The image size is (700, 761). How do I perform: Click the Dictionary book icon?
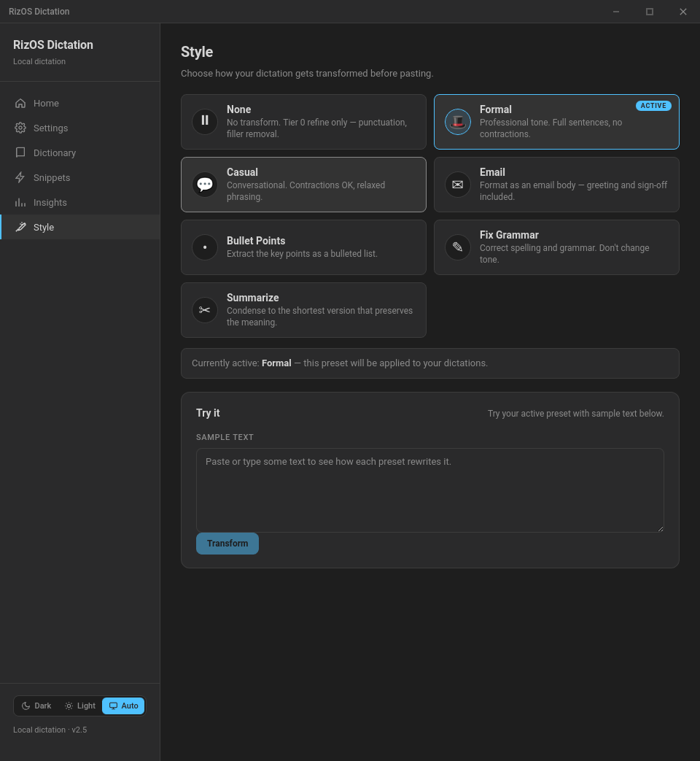(x=20, y=153)
